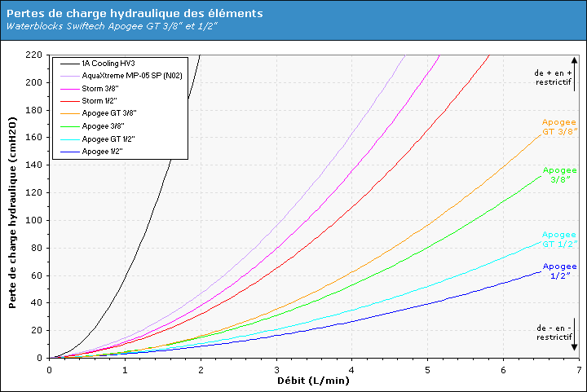Click y-axis tick label '180'
This screenshot has height=392, width=587.
click(x=33, y=110)
